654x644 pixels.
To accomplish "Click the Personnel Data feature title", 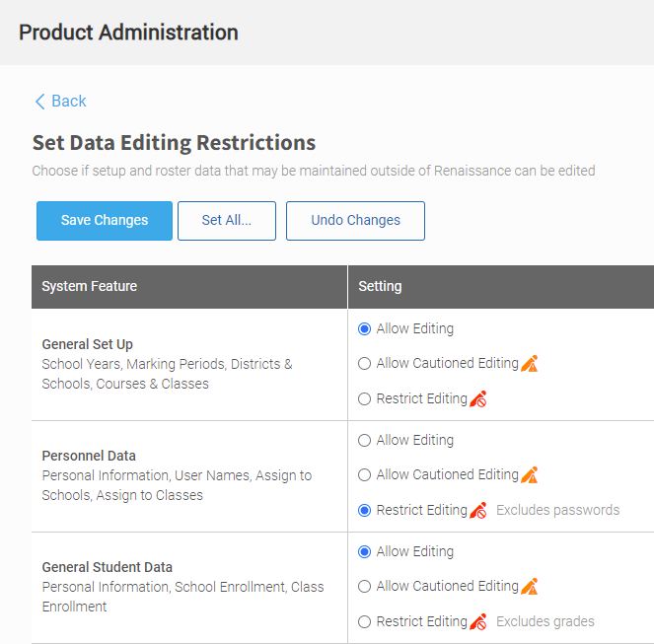I will coord(89,456).
